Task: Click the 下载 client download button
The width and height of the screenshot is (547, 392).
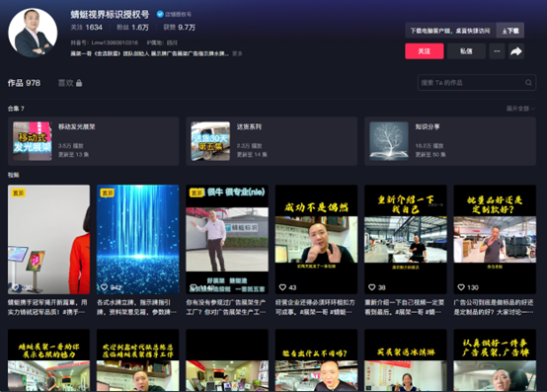Action: [510, 31]
